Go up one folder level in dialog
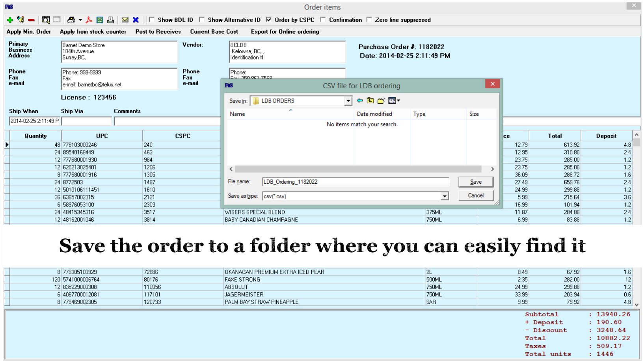The image size is (644, 361). pyautogui.click(x=370, y=101)
